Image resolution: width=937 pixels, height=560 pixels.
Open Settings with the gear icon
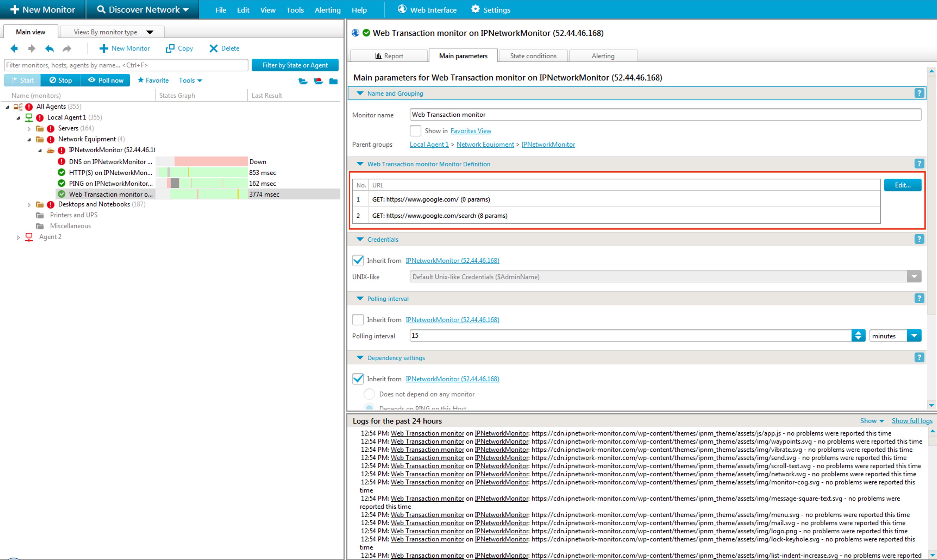click(491, 10)
